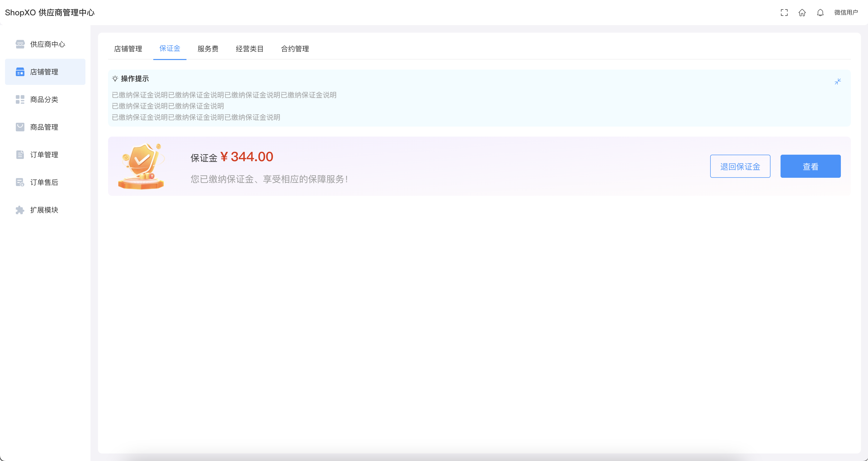
Task: Click the 退回保证金 button
Action: [740, 166]
